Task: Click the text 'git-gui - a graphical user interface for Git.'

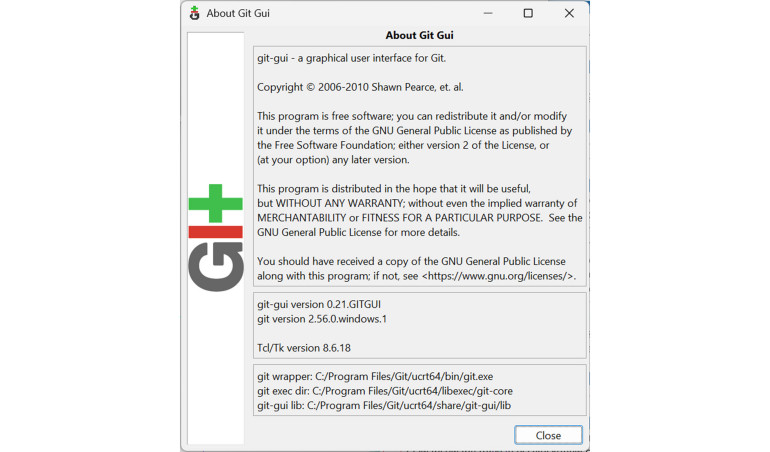Action: pyautogui.click(x=352, y=58)
